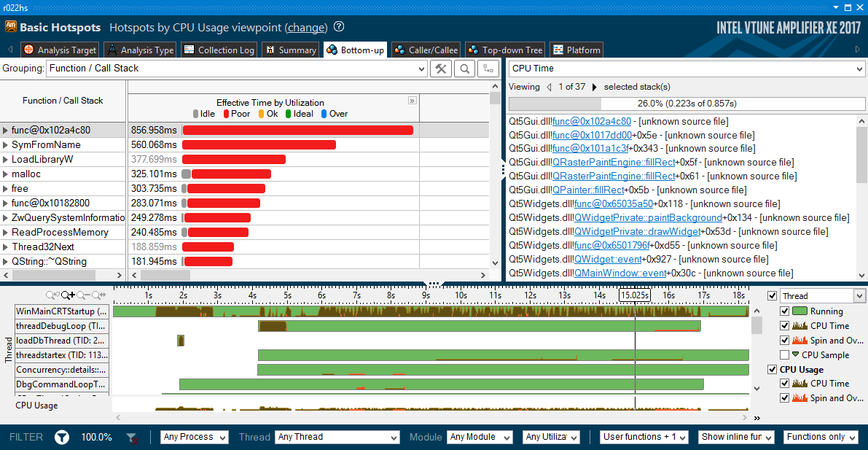Open the QPainter::fillRect stack link

(x=588, y=190)
